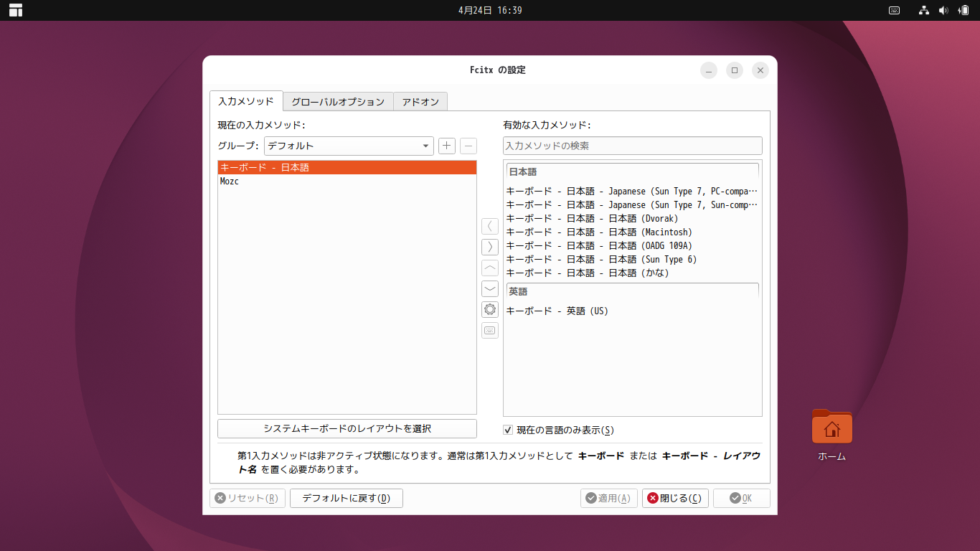This screenshot has height=551, width=980.
Task: Remove the current input method group
Action: click(x=468, y=146)
